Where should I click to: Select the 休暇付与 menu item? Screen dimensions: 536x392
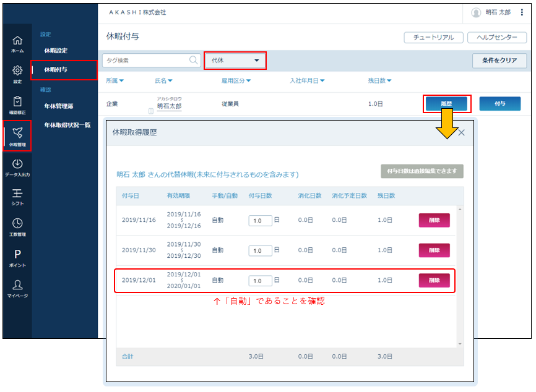pyautogui.click(x=56, y=70)
